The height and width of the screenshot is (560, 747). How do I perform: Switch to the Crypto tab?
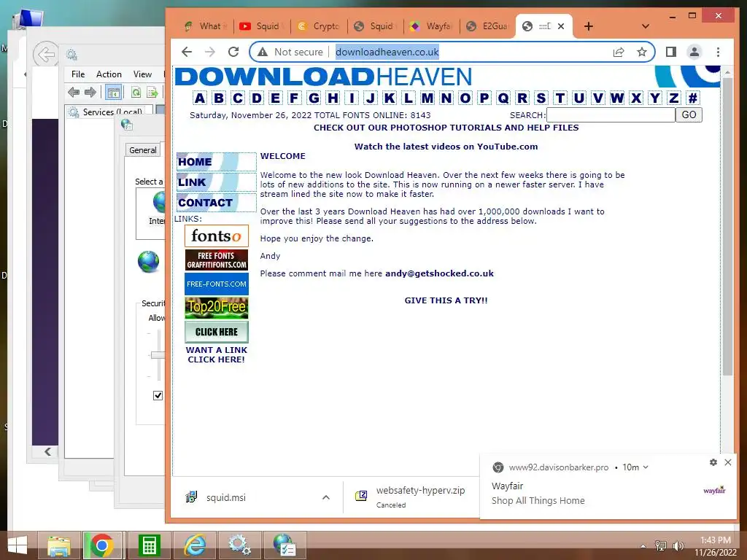pos(319,26)
